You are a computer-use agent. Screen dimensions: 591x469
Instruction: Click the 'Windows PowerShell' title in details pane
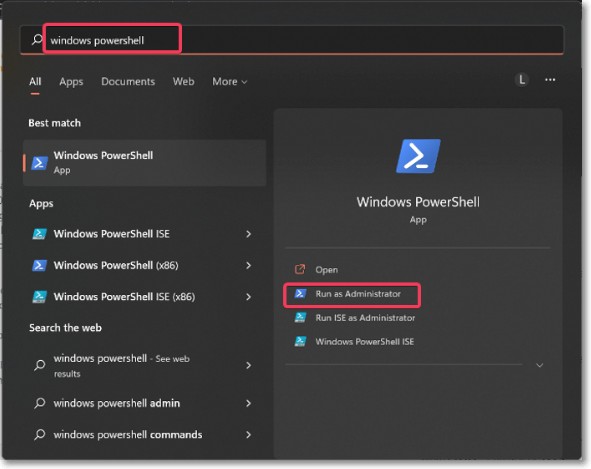(418, 202)
